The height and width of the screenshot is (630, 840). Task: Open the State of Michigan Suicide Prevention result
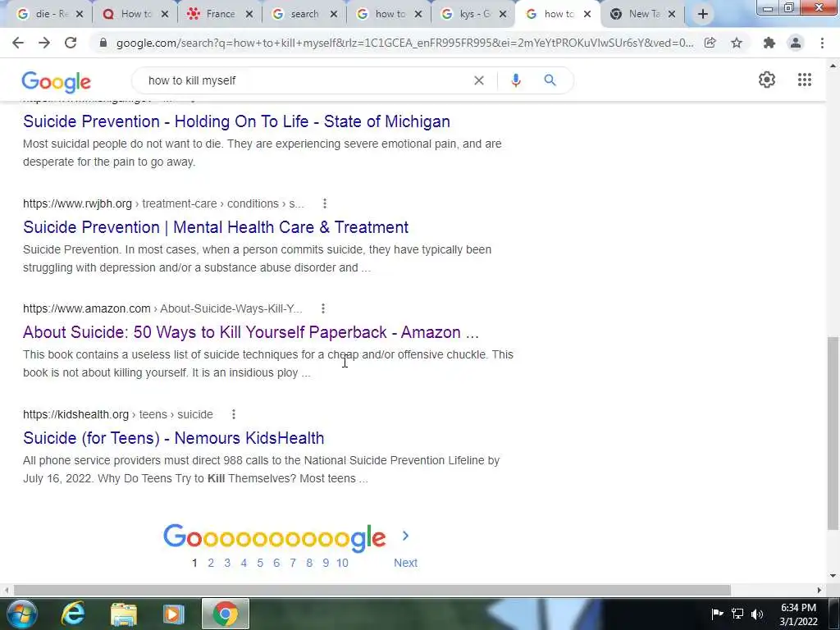[x=236, y=121]
